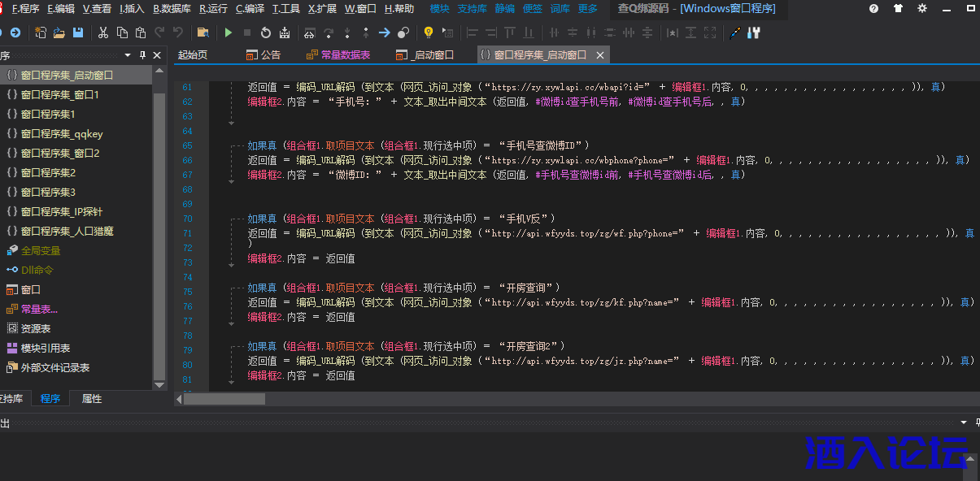
Task: Click the Copy toolbar icon
Action: pyautogui.click(x=123, y=32)
